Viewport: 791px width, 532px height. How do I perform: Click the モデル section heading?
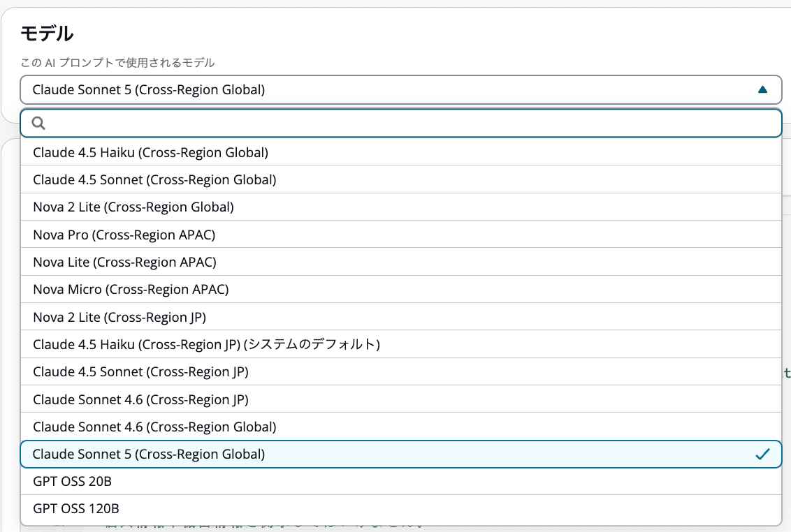click(47, 34)
